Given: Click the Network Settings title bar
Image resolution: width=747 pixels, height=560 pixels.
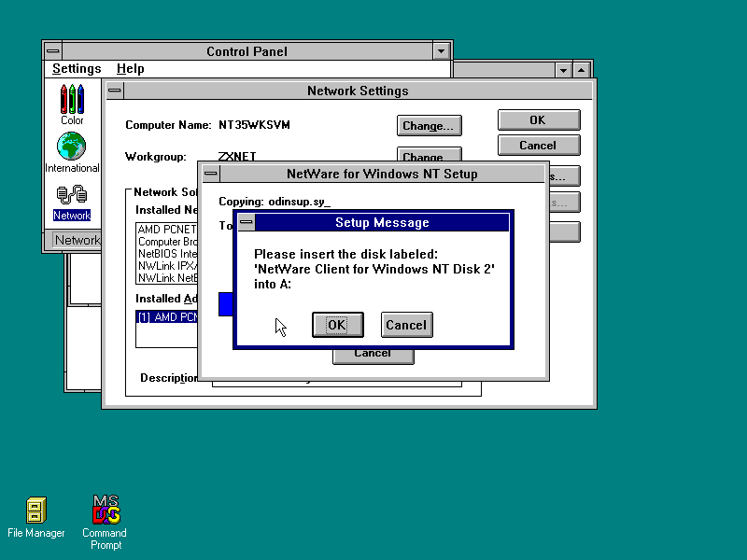Looking at the screenshot, I should tap(358, 91).
